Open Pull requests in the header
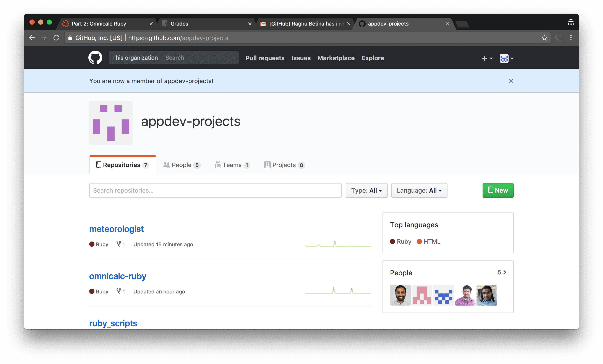 (x=265, y=58)
